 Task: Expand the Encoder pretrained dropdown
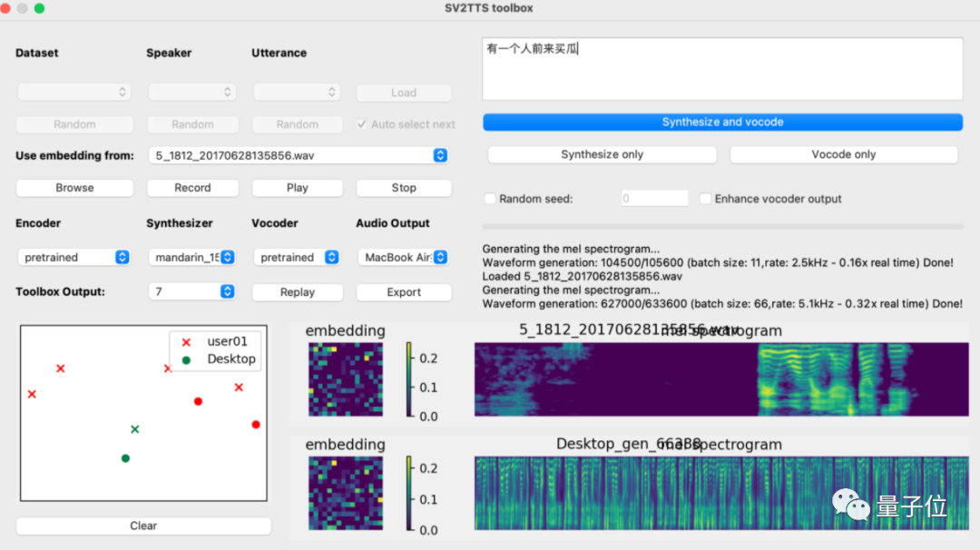74,258
